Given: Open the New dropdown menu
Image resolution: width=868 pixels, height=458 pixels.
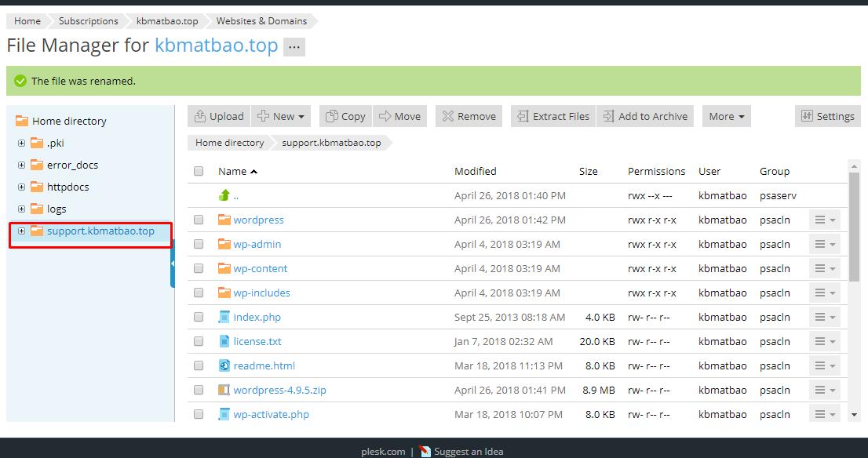Looking at the screenshot, I should 282,116.
